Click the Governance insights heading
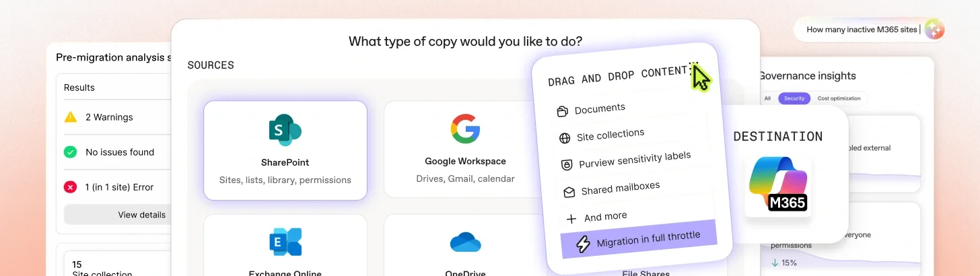Screen dimensions: 980x276 coord(808,76)
